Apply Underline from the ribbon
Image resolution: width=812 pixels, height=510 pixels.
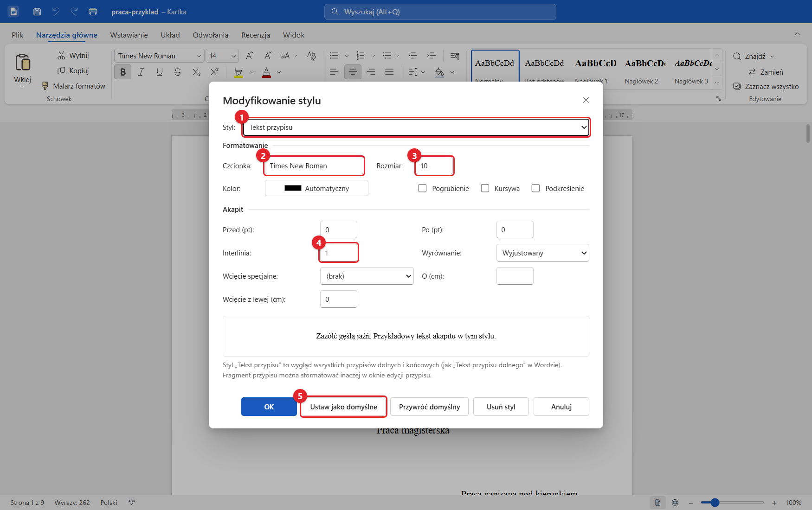(160, 72)
